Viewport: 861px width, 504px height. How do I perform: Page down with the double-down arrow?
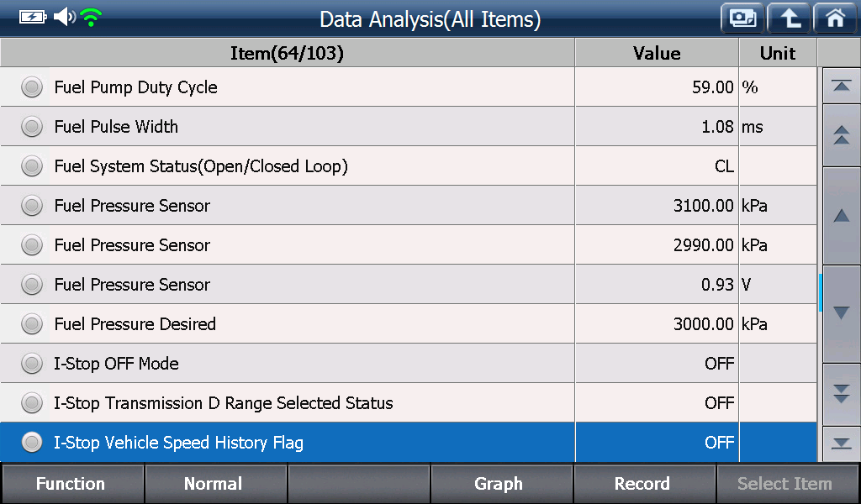(841, 394)
